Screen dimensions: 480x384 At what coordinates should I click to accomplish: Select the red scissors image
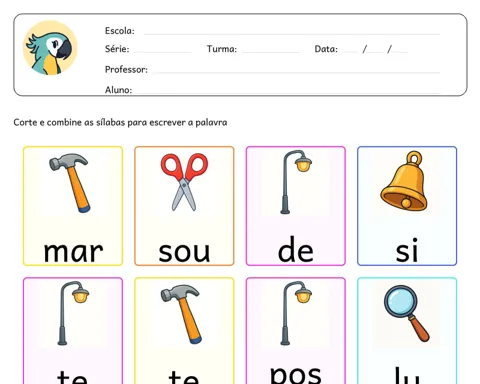184,182
